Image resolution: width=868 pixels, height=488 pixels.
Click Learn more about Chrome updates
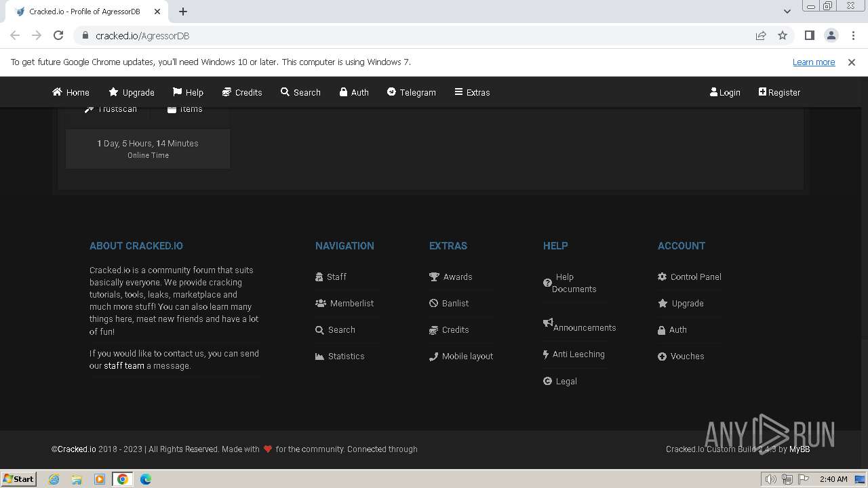(x=814, y=62)
